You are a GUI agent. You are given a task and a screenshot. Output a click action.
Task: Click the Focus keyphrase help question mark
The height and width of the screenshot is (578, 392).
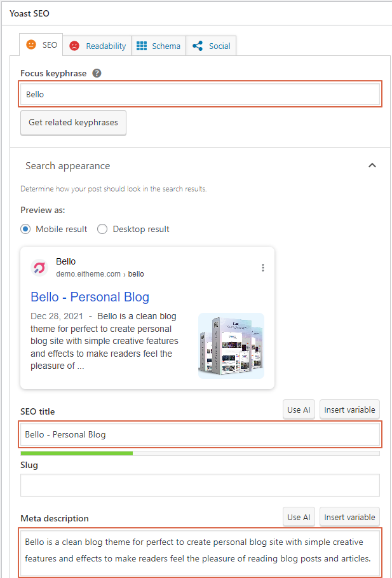pyautogui.click(x=97, y=73)
